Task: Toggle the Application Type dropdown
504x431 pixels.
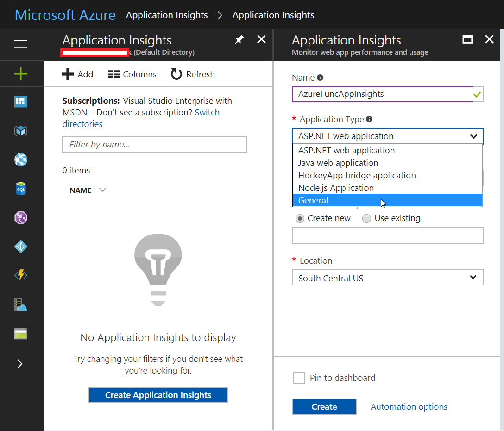Action: coord(387,136)
